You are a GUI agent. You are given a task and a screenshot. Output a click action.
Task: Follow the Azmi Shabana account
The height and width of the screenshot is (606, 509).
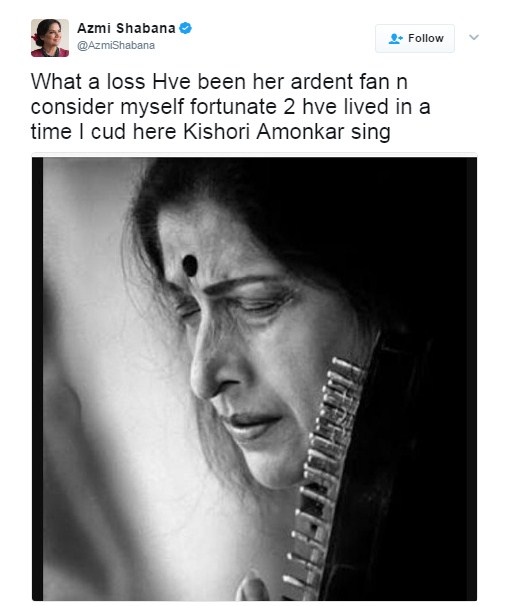tap(415, 38)
